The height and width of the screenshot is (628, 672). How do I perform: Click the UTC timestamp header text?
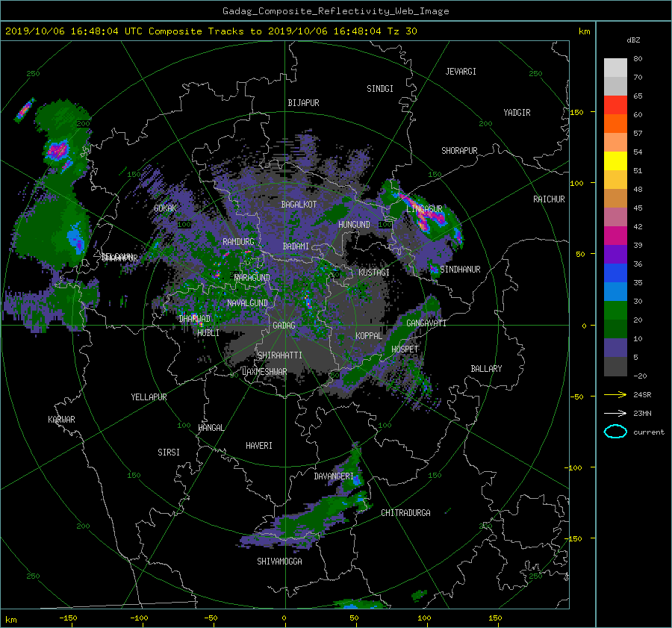click(211, 31)
